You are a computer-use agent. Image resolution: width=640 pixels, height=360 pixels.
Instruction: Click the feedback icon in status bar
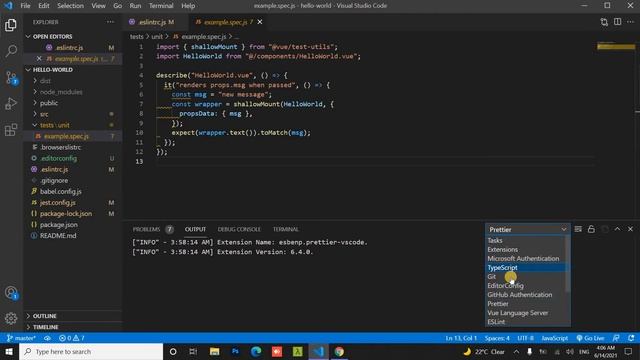[616, 338]
